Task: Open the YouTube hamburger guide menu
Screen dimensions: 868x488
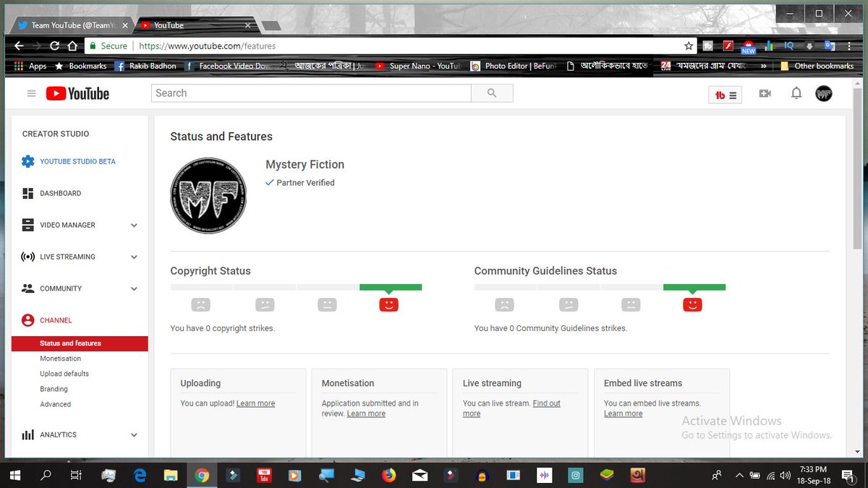Action: tap(31, 93)
